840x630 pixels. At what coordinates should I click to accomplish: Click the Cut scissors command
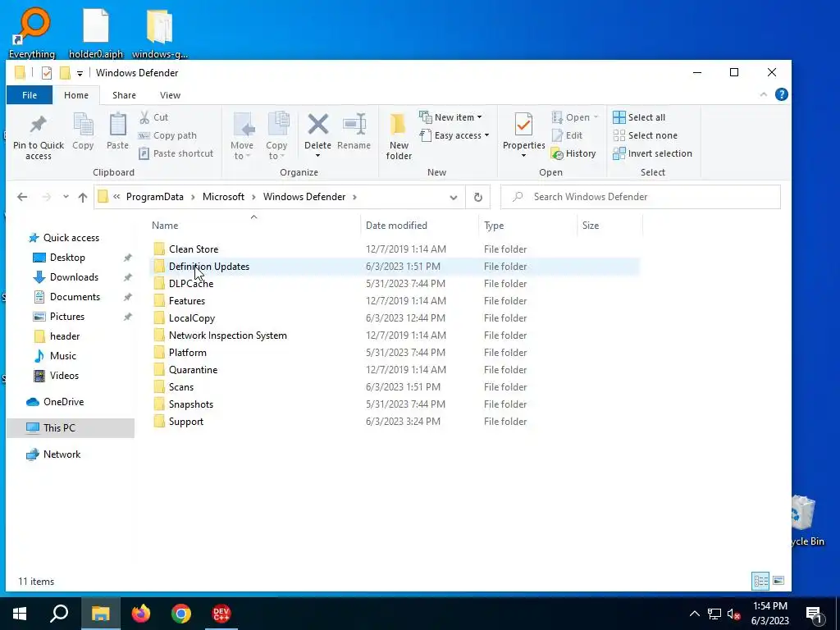tap(153, 117)
